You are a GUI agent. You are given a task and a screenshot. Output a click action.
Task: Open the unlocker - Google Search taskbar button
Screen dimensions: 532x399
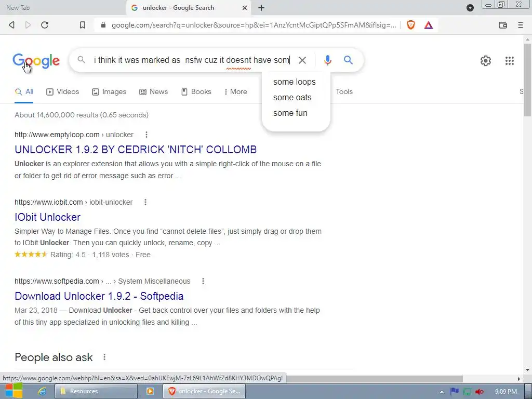[204, 391]
